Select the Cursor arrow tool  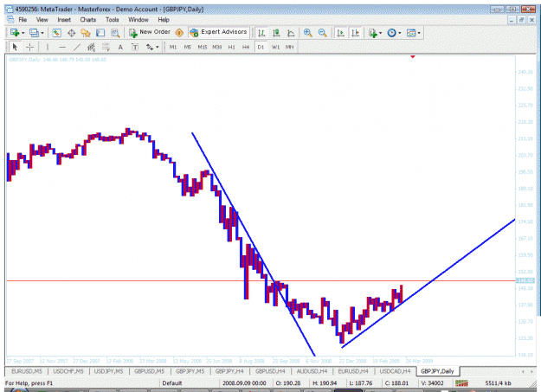[x=15, y=47]
